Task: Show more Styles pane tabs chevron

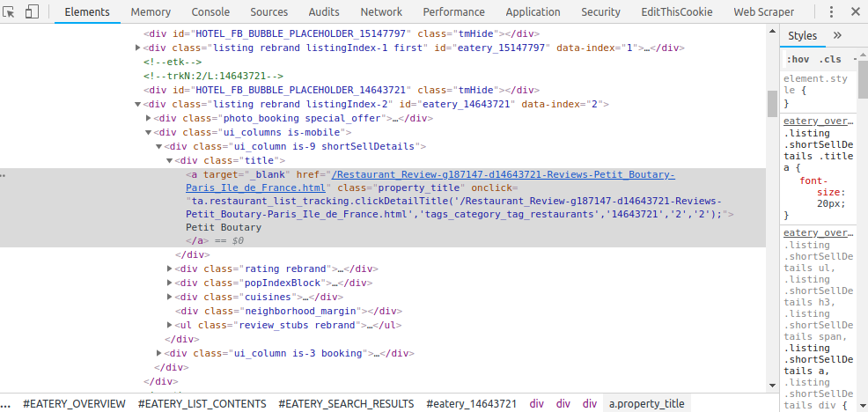Action: (837, 36)
